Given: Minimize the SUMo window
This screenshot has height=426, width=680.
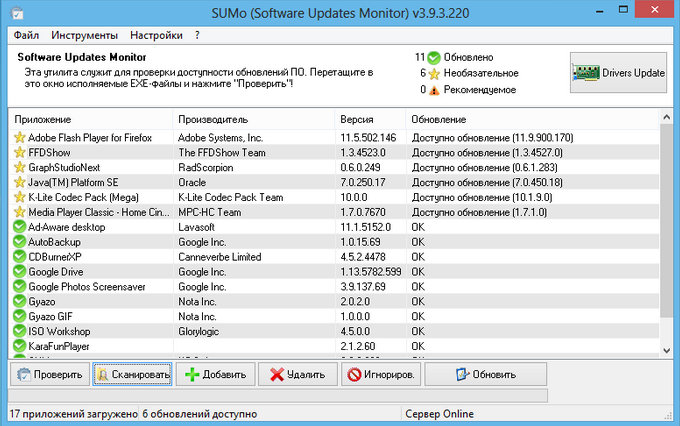Looking at the screenshot, I should (x=600, y=10).
